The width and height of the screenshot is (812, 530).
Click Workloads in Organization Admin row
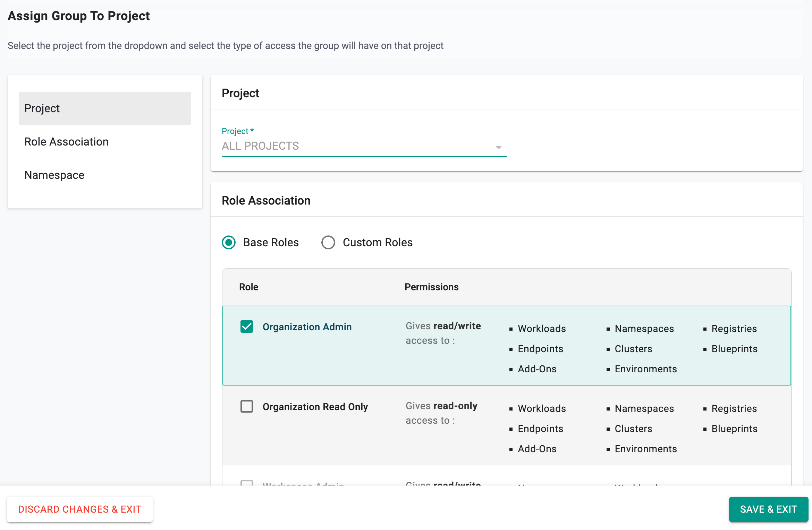542,329
